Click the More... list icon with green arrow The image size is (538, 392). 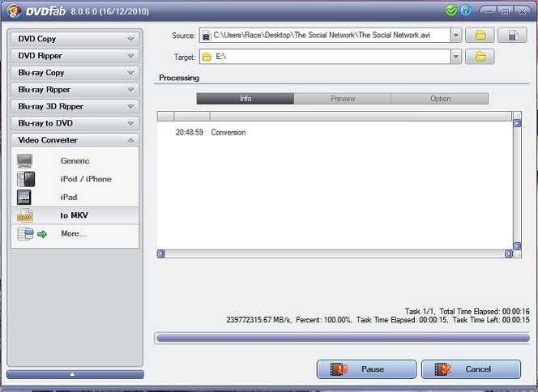pyautogui.click(x=32, y=234)
